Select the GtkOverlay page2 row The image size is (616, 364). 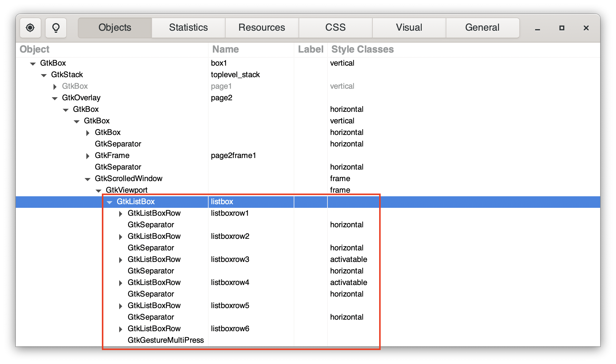[x=81, y=98]
